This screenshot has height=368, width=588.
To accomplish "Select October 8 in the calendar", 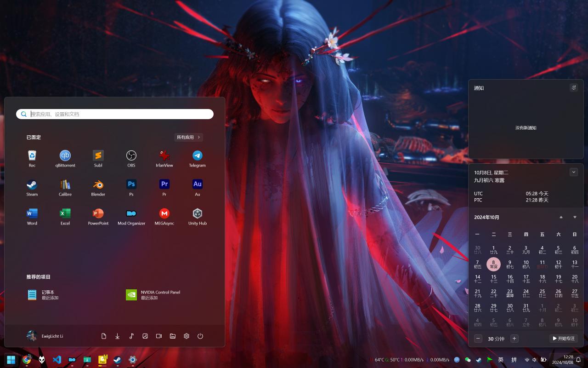I will point(494,264).
